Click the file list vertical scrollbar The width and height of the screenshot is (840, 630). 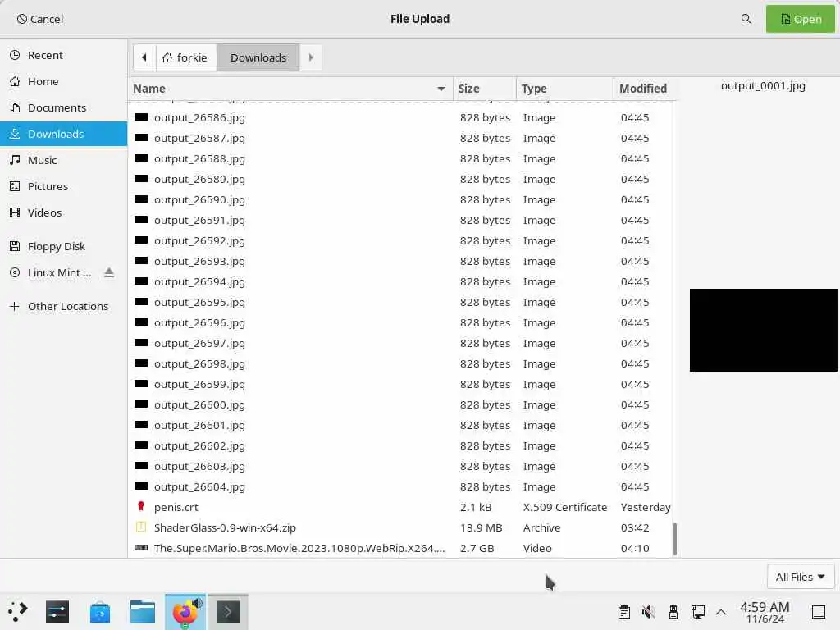point(674,539)
